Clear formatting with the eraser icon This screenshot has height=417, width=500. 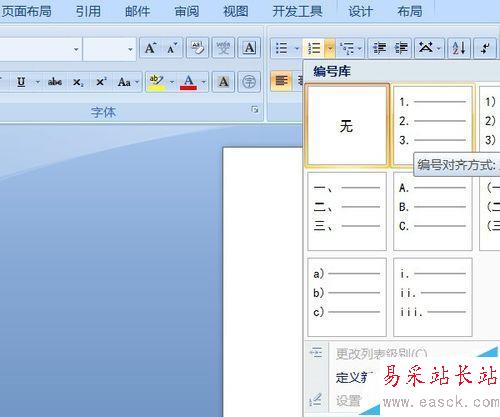point(197,48)
